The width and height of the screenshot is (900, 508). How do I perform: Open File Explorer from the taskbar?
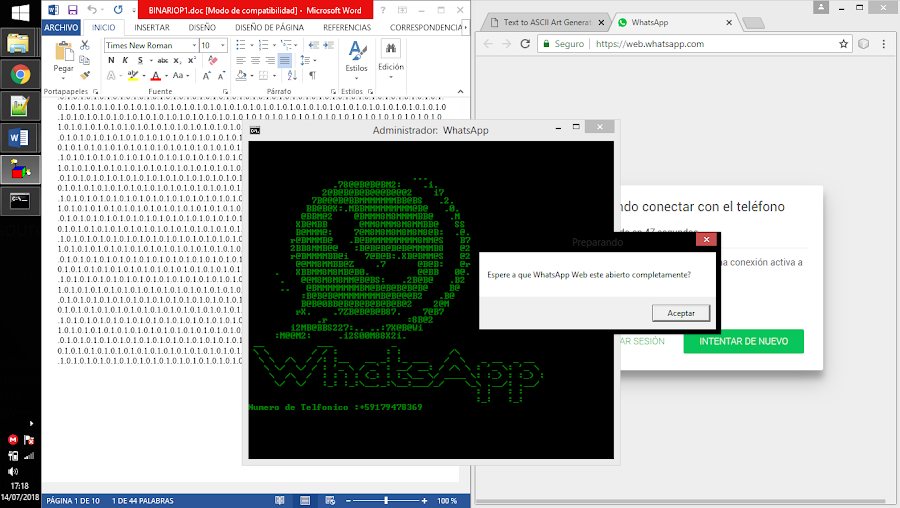coord(19,44)
